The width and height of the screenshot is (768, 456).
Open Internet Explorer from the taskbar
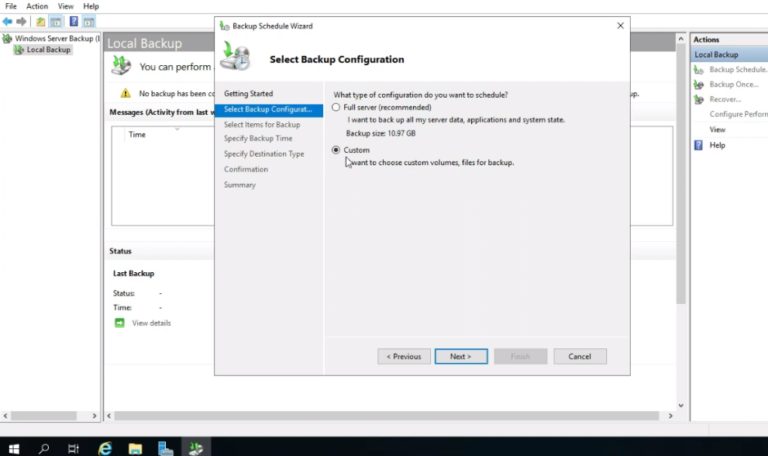pos(105,447)
